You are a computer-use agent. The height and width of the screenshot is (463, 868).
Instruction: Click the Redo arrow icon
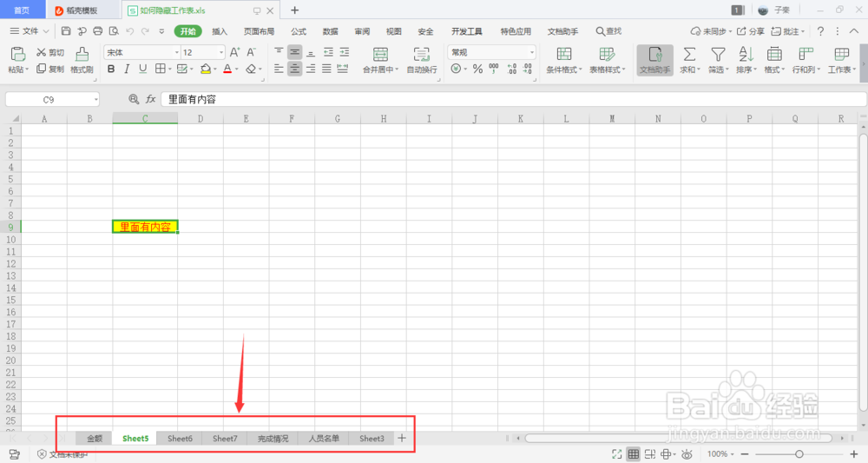[146, 31]
